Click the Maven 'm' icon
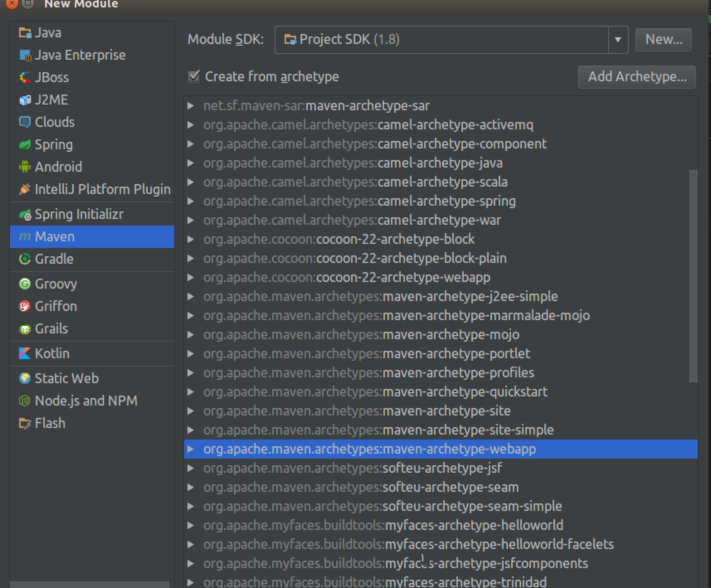Image resolution: width=711 pixels, height=588 pixels. (x=25, y=237)
